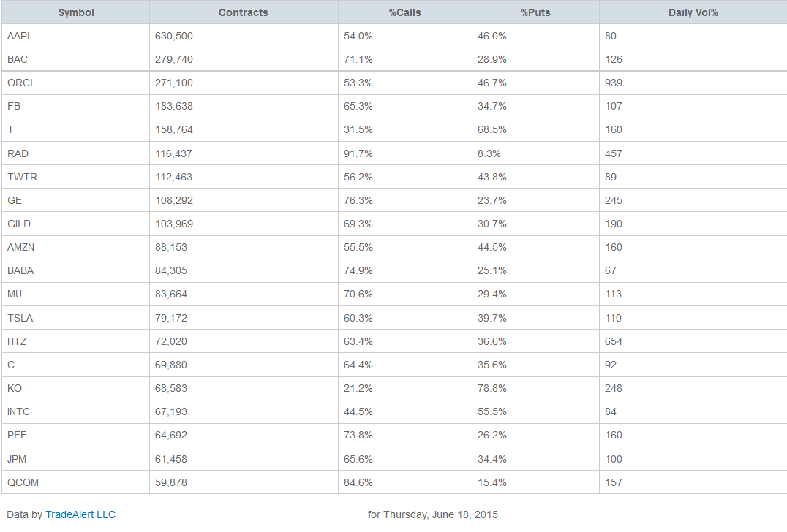
Task: Select the BAC symbol cell
Action: (x=18, y=59)
